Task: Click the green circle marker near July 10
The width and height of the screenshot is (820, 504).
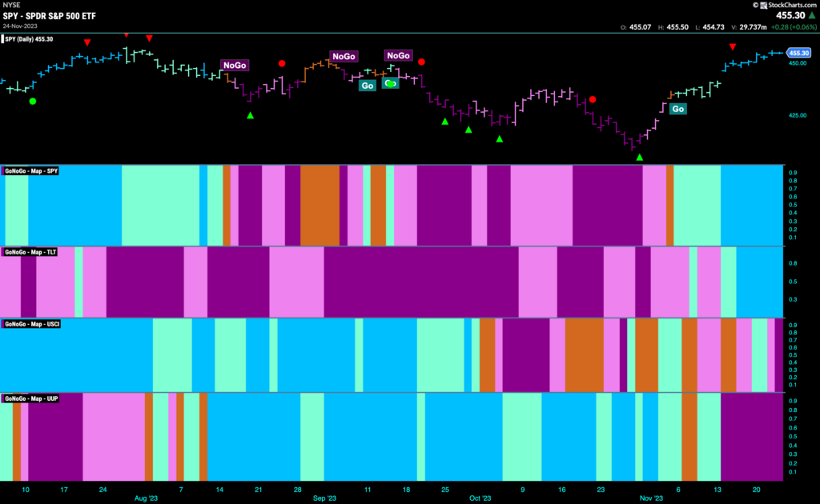Action: point(33,102)
